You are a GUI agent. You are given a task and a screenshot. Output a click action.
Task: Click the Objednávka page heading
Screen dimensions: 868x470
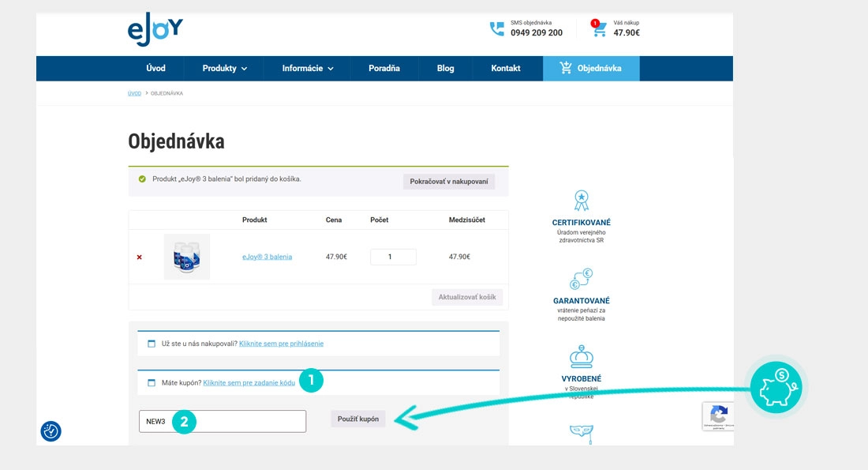pyautogui.click(x=176, y=141)
